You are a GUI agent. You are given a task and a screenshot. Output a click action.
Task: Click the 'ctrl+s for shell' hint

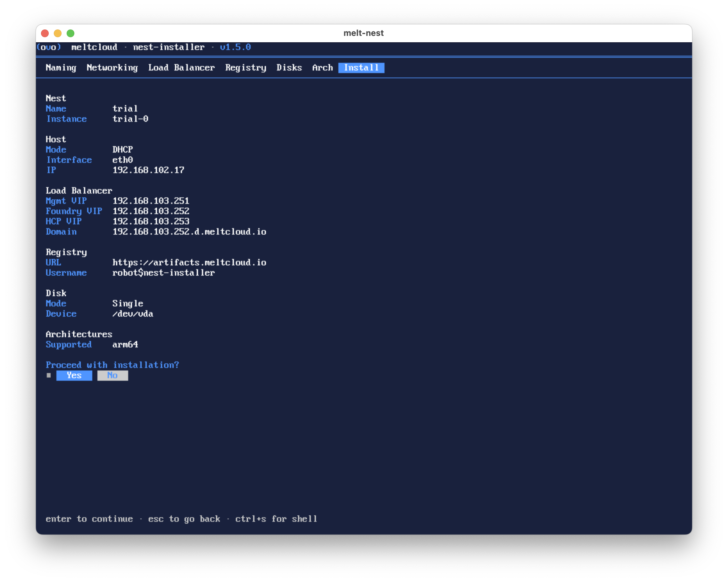pyautogui.click(x=276, y=519)
